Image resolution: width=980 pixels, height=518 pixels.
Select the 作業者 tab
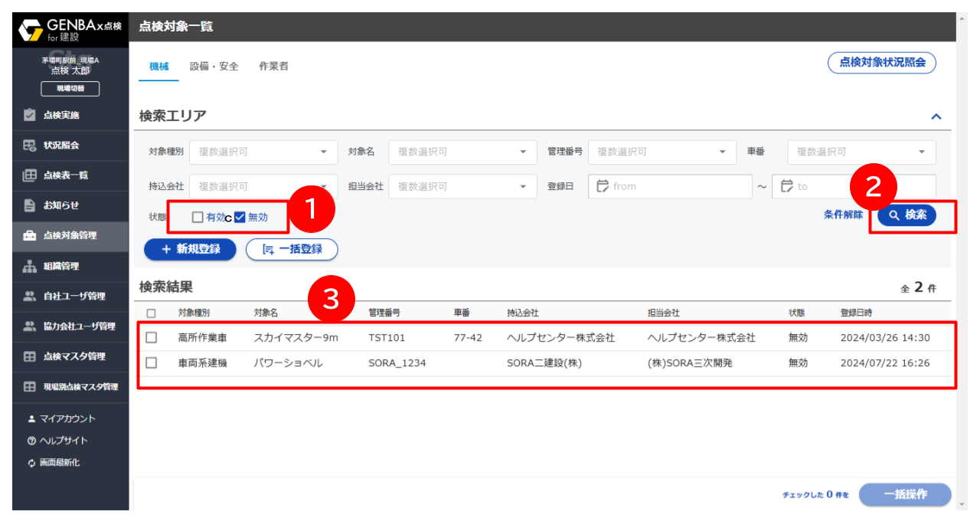[x=273, y=67]
